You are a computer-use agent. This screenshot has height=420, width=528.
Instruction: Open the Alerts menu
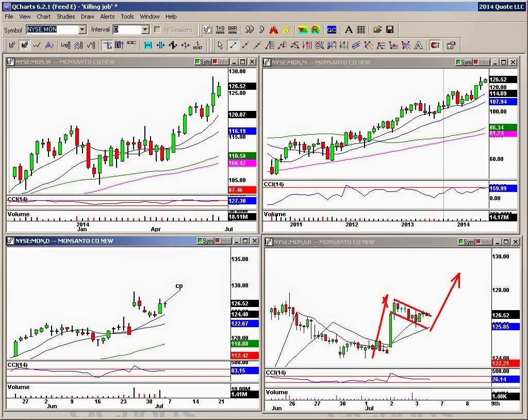tap(107, 17)
